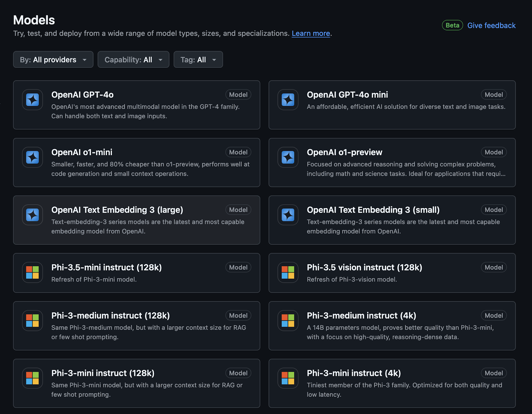532x414 pixels.
Task: Click 'Refresh of Phi-3-vision model.' text
Action: click(352, 279)
